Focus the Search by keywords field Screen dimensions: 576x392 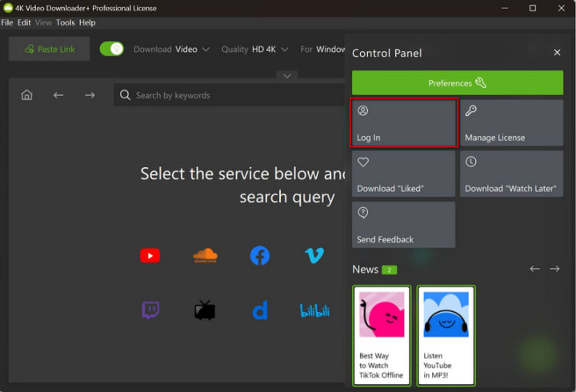[230, 95]
